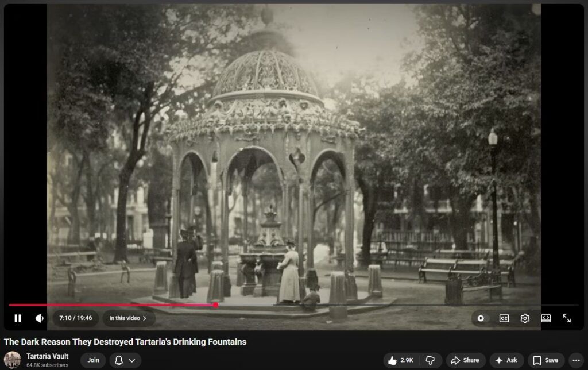Open the Tartaria Vault channel avatar
This screenshot has width=588, height=370.
point(13,360)
